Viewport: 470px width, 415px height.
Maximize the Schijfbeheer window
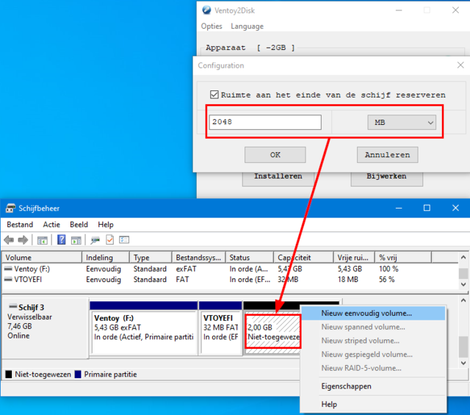tap(427, 208)
